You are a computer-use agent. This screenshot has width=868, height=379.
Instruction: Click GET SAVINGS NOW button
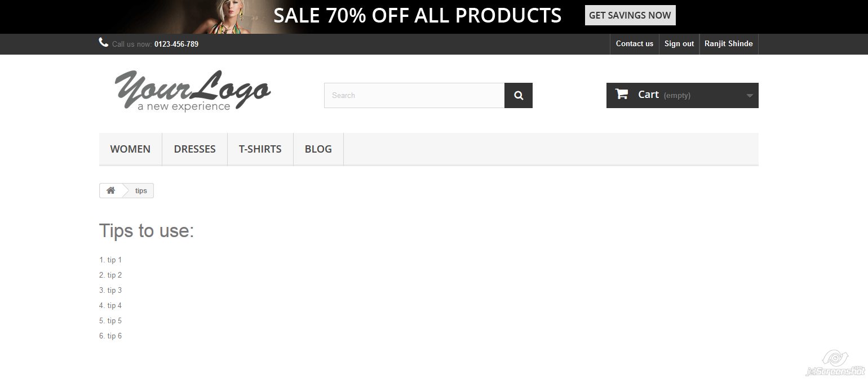tap(630, 15)
